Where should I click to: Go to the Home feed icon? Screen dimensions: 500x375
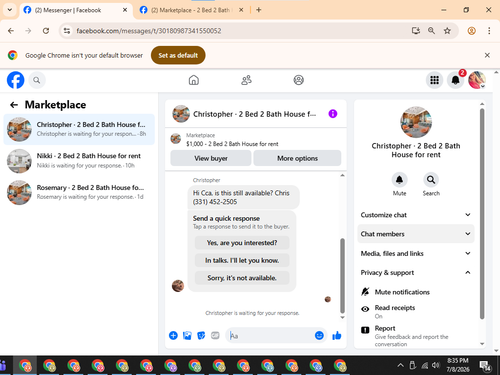pyautogui.click(x=194, y=80)
